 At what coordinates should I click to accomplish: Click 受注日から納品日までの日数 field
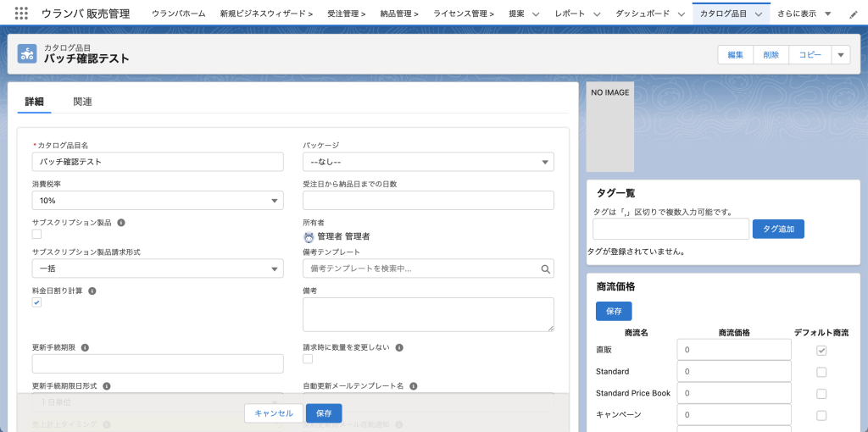point(428,200)
